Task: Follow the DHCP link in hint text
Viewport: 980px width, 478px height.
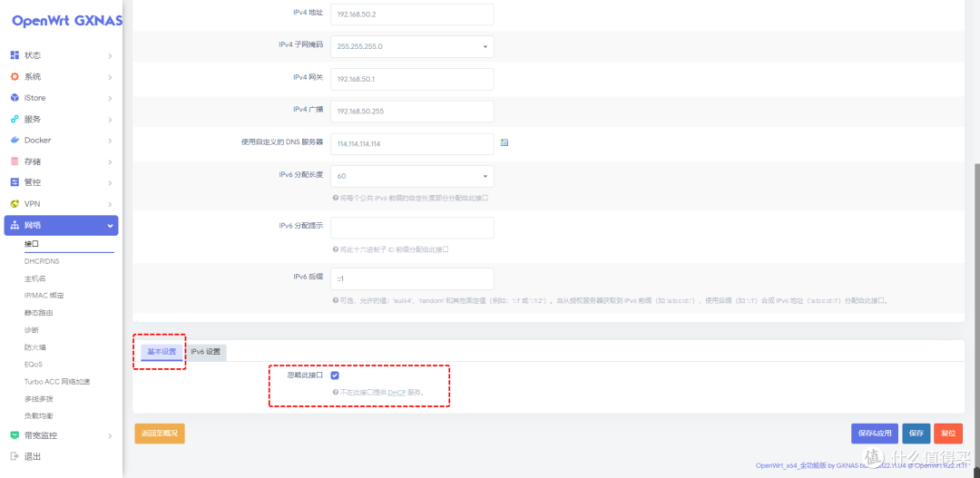Action: click(397, 393)
